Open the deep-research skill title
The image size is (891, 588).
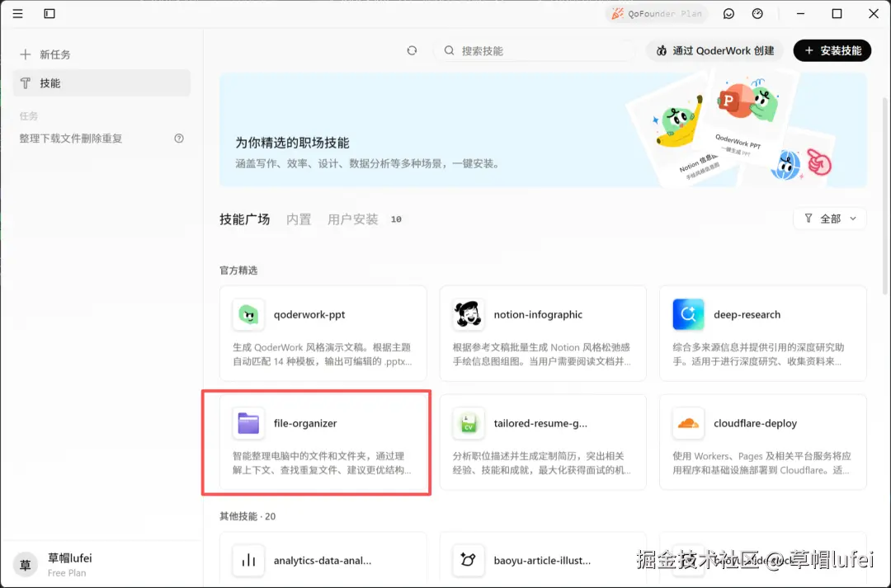747,315
